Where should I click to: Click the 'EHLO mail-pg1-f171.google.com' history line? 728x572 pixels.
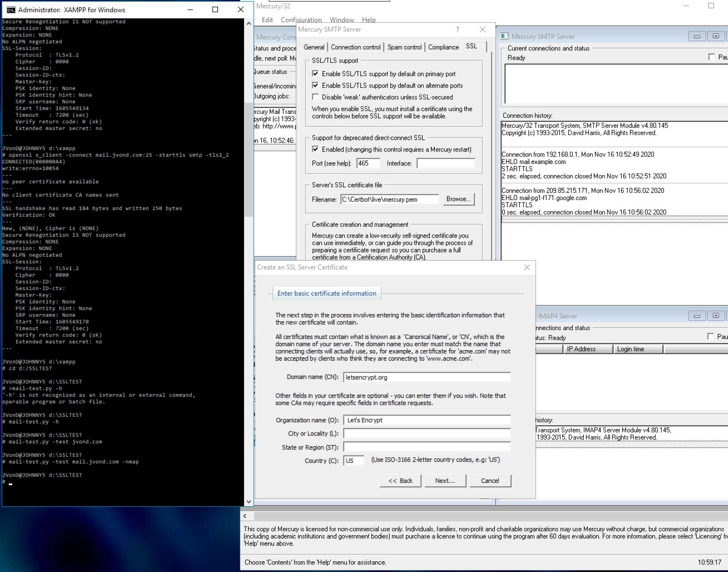[x=544, y=198]
